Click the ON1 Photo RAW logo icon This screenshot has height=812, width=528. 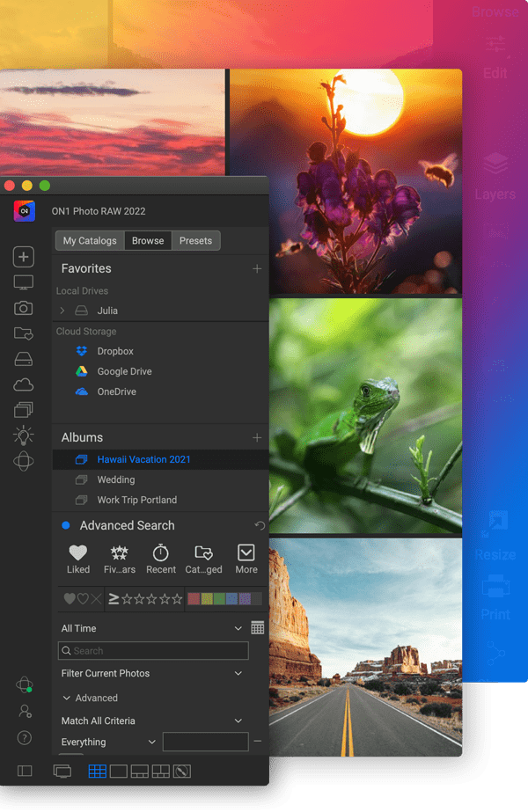(25, 211)
